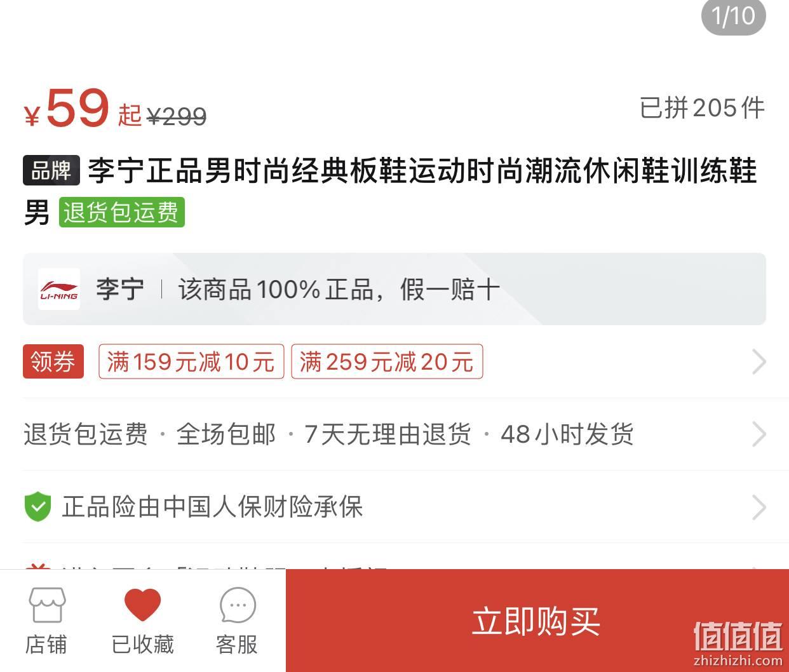
Task: Open 客服 customer service chat
Action: tap(237, 621)
